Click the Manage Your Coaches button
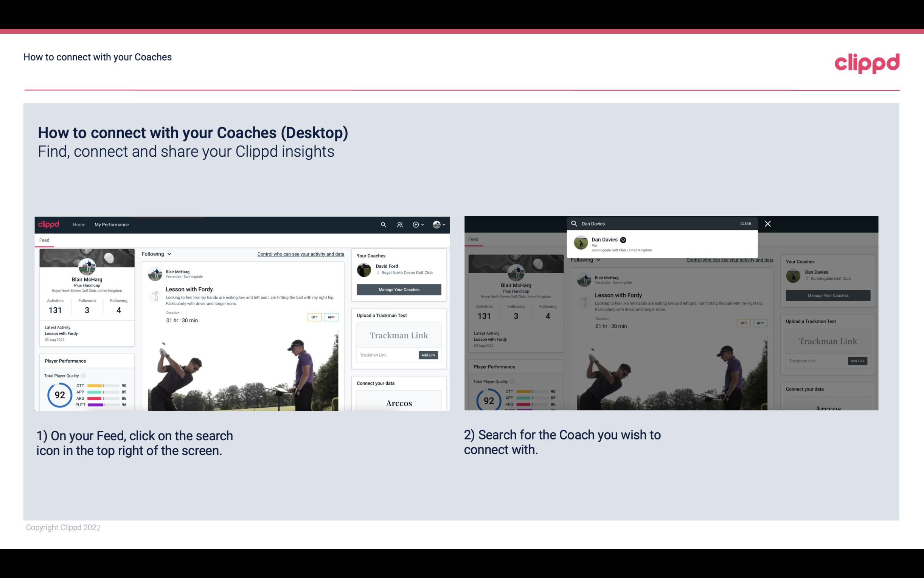 click(399, 289)
